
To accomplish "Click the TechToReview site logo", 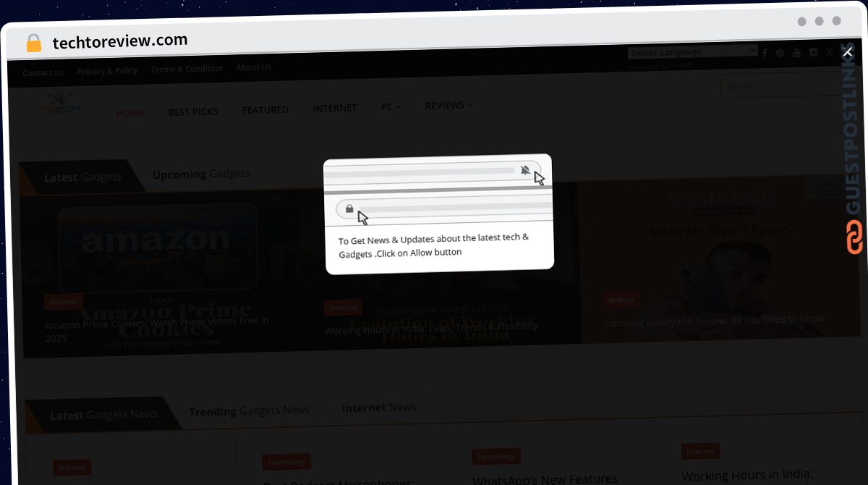I will tap(60, 104).
